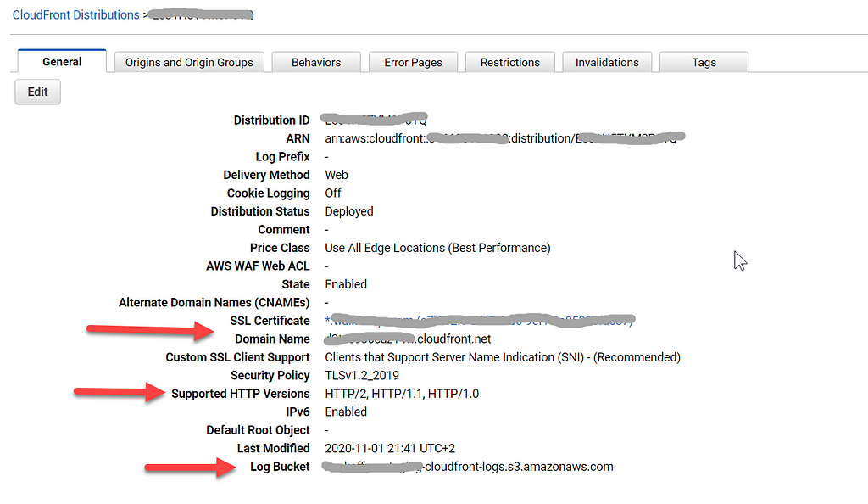Select the Custom SSL Client Support label
This screenshot has height=504, width=868.
[237, 357]
